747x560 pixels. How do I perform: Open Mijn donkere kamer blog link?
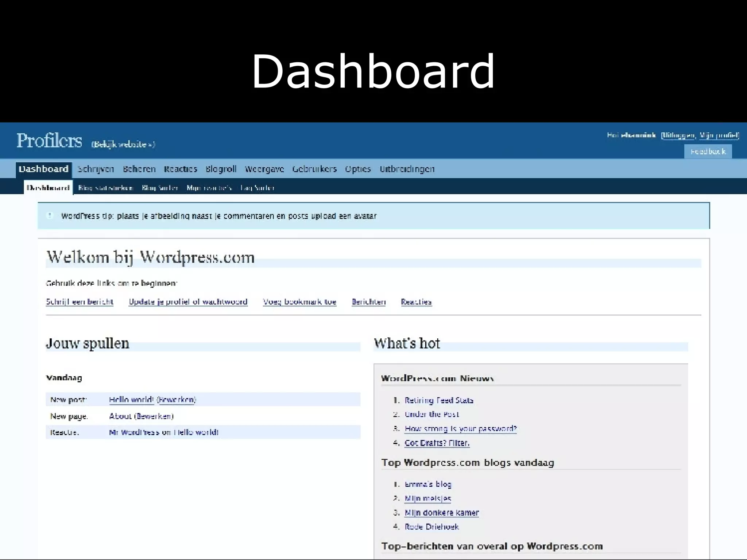[442, 513]
